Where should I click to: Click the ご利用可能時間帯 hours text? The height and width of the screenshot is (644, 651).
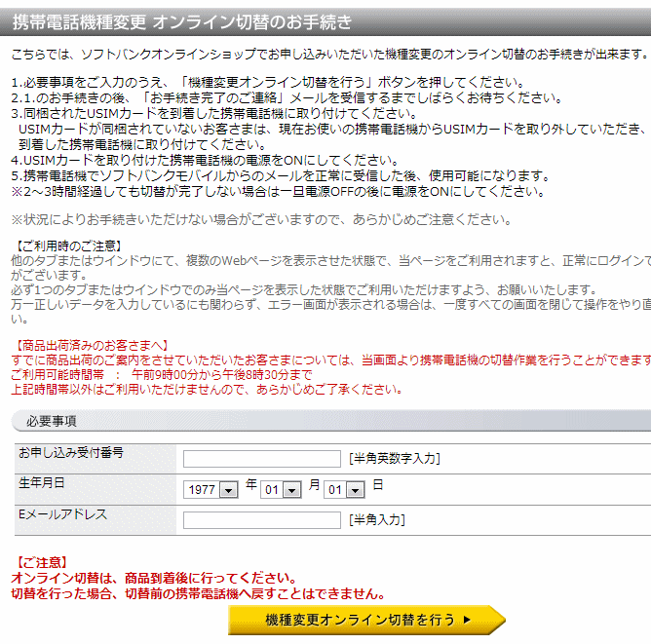tap(161, 375)
